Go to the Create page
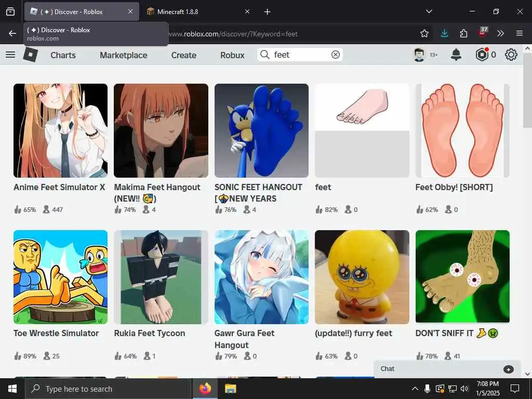Image resolution: width=532 pixels, height=399 pixels. point(183,55)
